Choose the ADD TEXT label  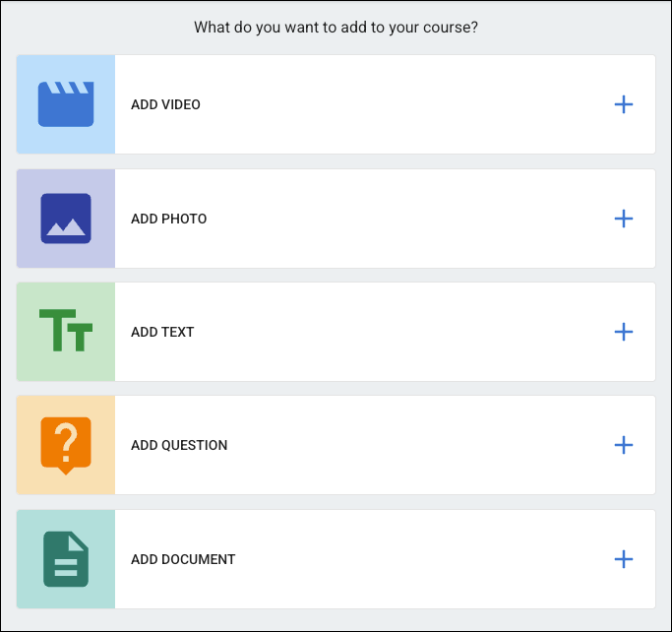162,332
